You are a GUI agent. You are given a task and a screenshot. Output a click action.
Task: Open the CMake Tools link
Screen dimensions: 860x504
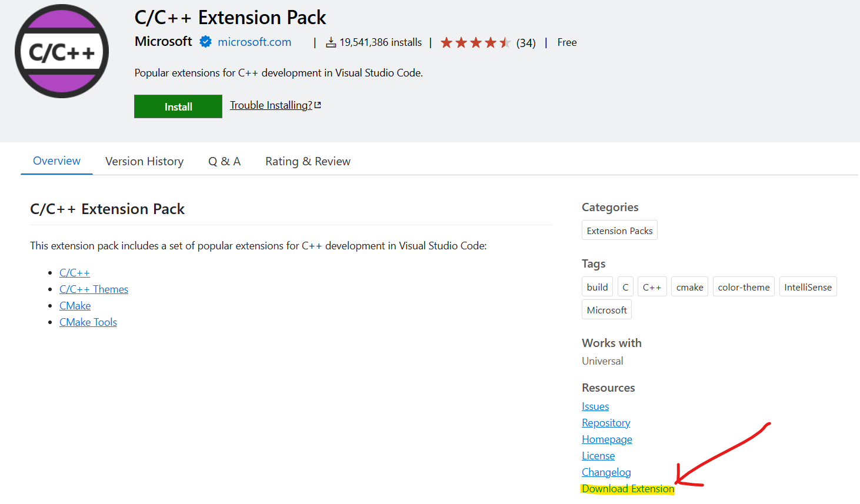pyautogui.click(x=88, y=322)
